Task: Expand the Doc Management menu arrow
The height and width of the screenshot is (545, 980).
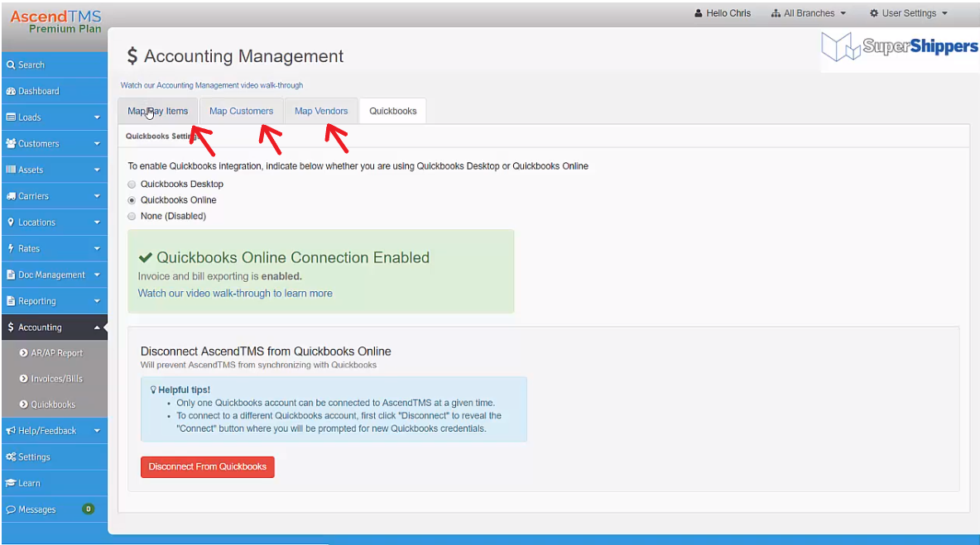Action: pos(97,275)
